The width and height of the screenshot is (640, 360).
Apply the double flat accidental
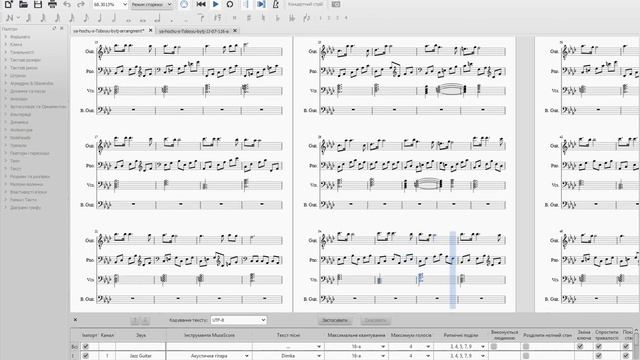coord(291,18)
